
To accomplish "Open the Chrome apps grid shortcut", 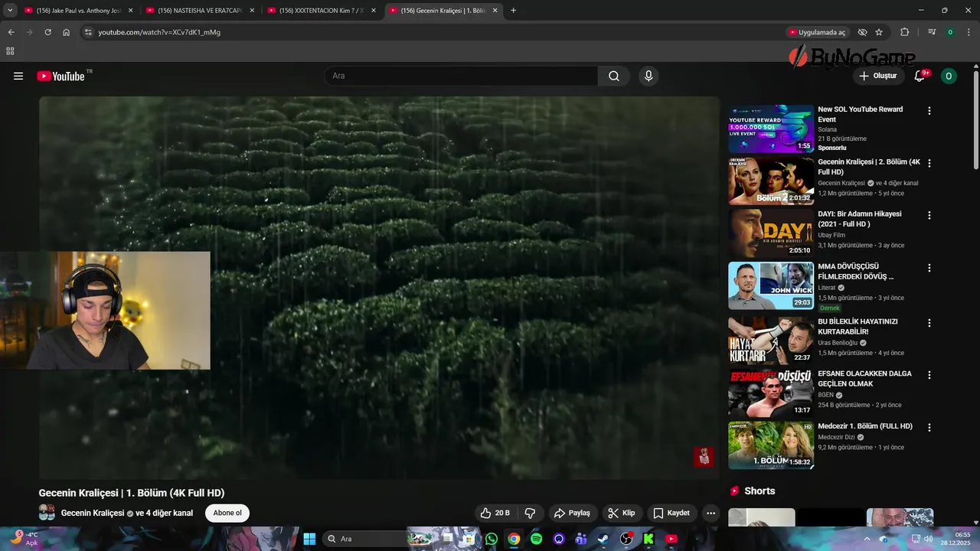I will coord(10,51).
